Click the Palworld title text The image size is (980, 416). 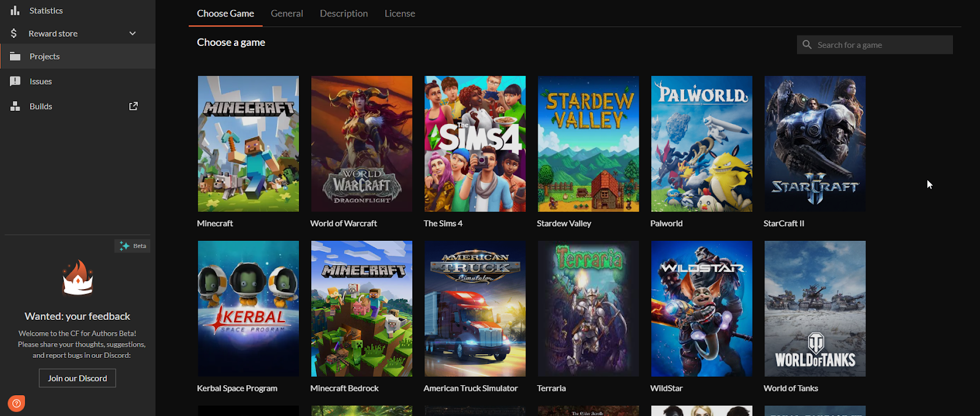(666, 224)
